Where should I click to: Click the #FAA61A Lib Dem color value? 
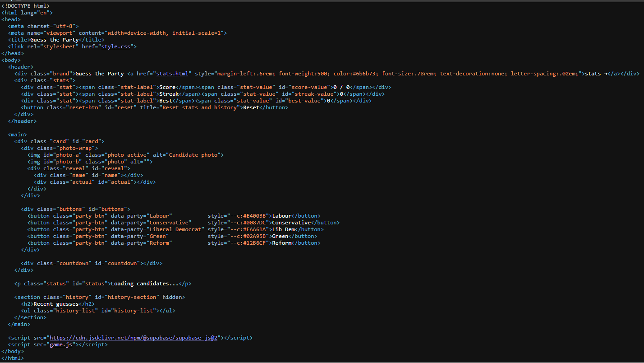255,229
